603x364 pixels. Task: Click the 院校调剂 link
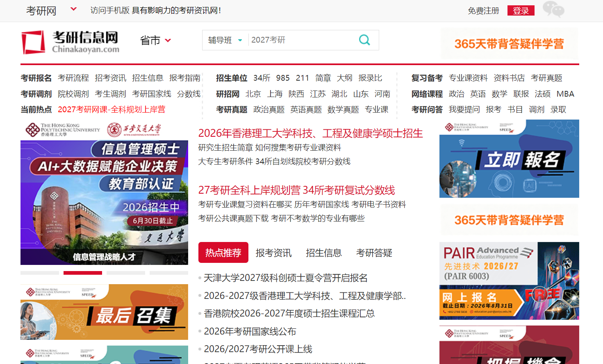73,94
